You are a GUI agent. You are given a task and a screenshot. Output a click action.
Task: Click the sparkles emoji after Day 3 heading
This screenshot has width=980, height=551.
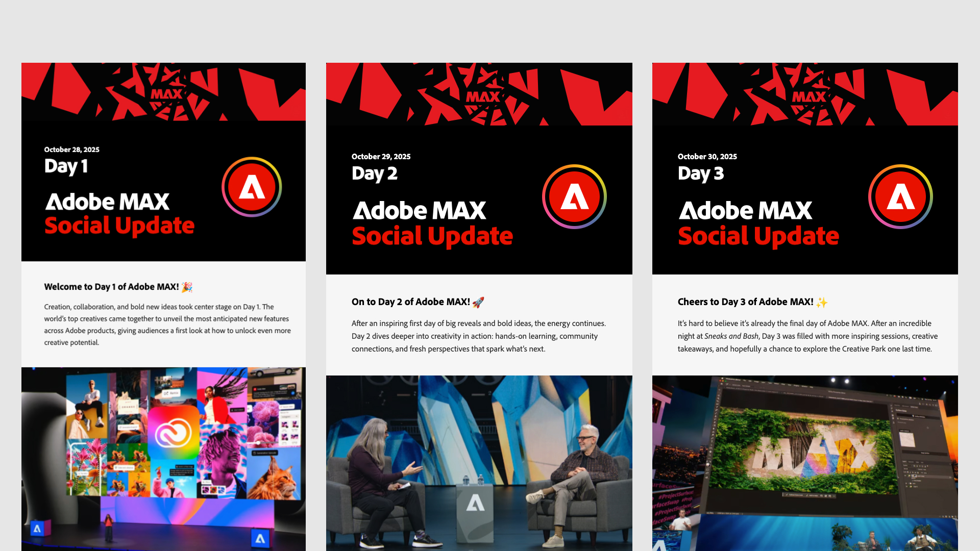tap(822, 302)
